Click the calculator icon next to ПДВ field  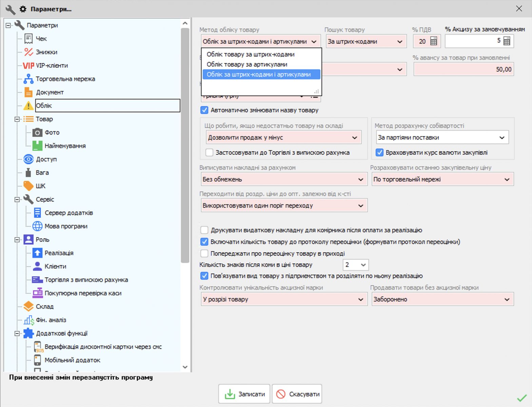pyautogui.click(x=433, y=41)
